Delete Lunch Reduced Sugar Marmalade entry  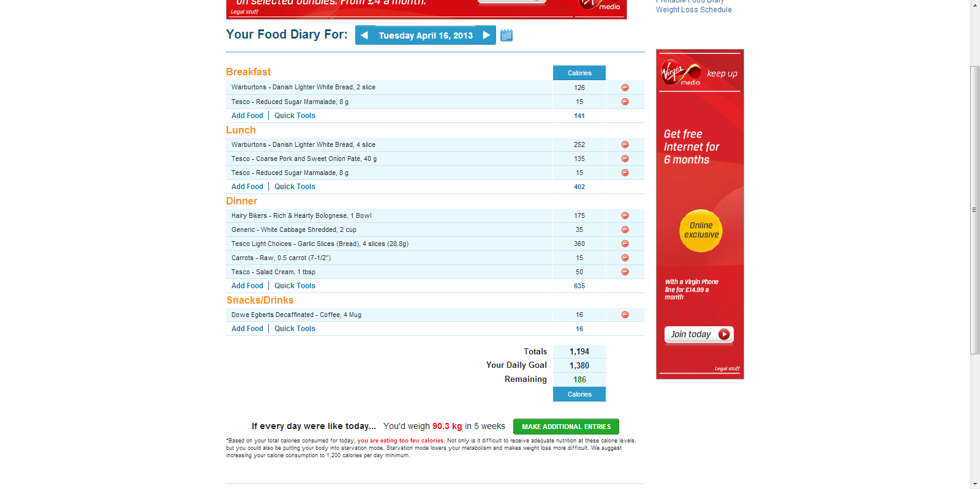click(x=625, y=173)
